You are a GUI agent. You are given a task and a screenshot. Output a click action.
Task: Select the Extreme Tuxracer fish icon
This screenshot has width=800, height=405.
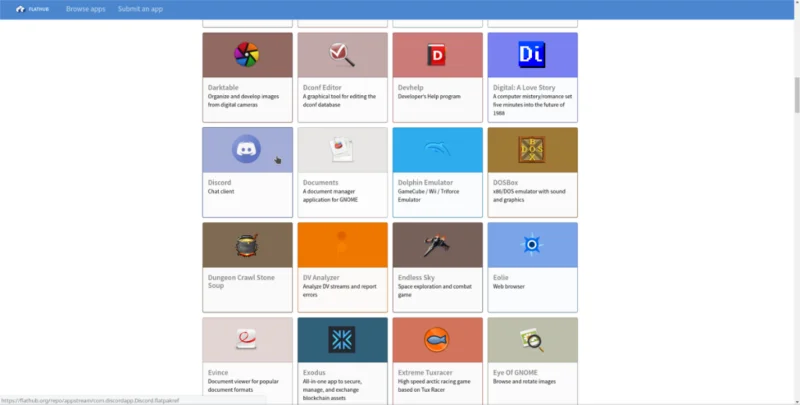(437, 339)
